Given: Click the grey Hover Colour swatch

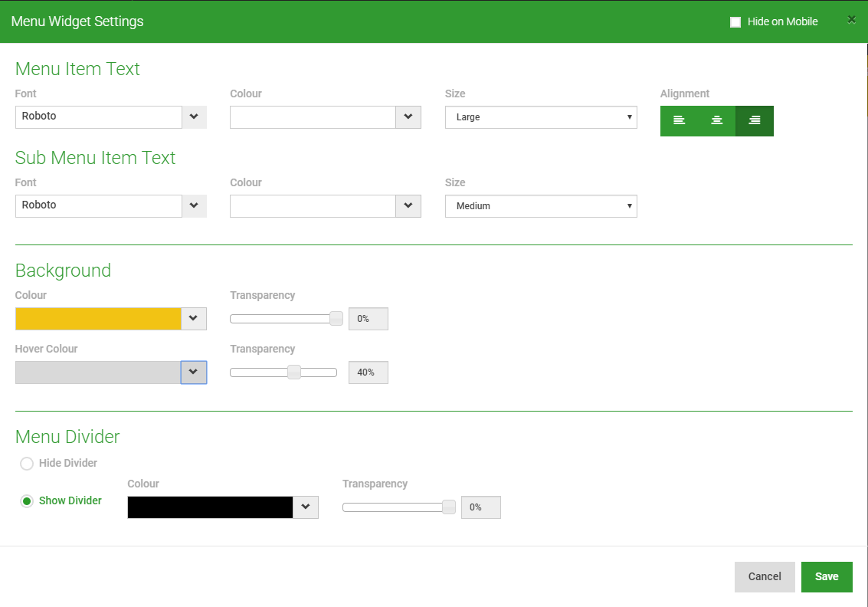Looking at the screenshot, I should pyautogui.click(x=98, y=372).
